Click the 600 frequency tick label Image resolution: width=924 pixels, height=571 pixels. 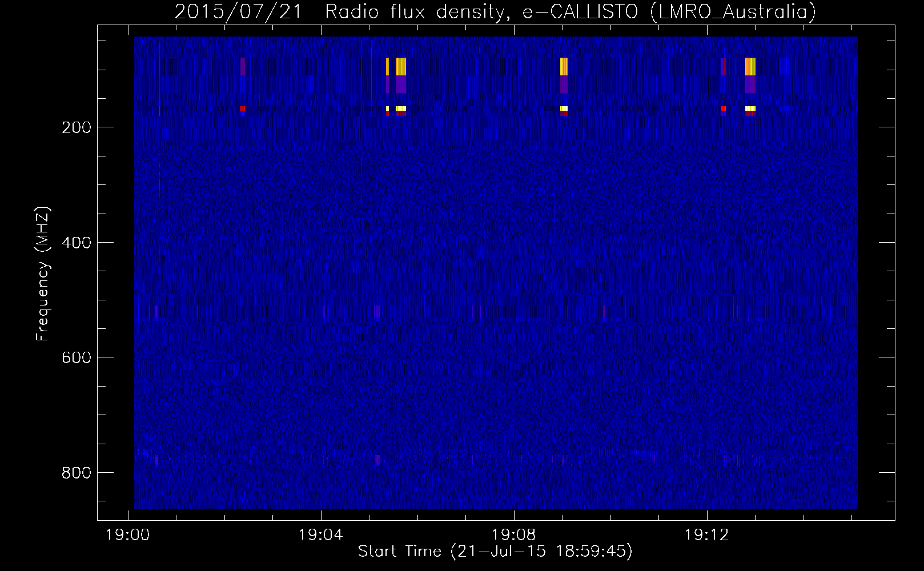click(77, 357)
